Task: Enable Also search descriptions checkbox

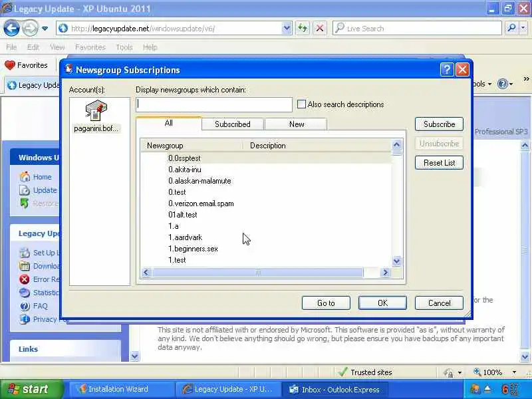Action: click(x=301, y=104)
